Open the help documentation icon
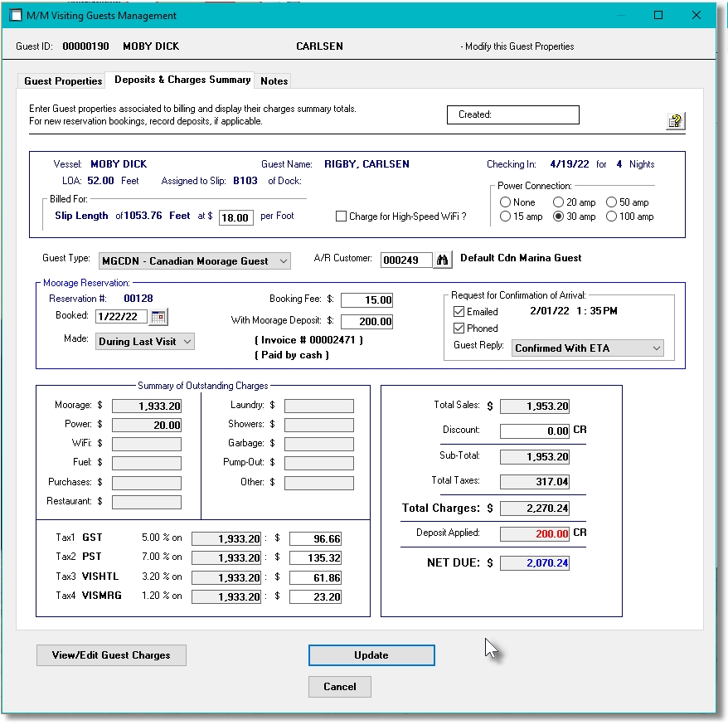Image resolution: width=728 pixels, height=725 pixels. pos(675,121)
